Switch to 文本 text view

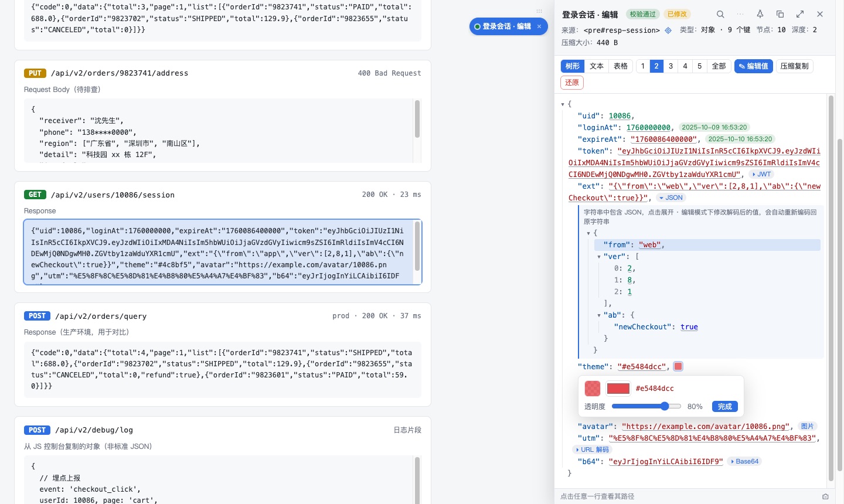coord(597,66)
